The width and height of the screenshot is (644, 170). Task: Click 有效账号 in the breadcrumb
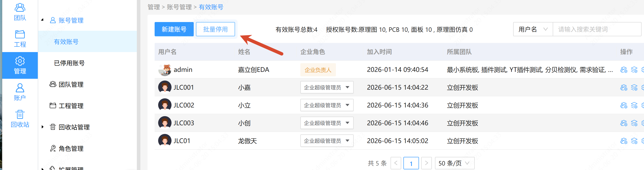211,7
